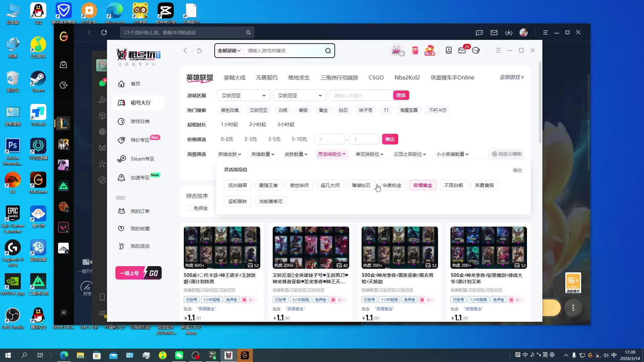Open 我的收藏 favorites in sidebar
The image size is (644, 362).
coord(140,229)
